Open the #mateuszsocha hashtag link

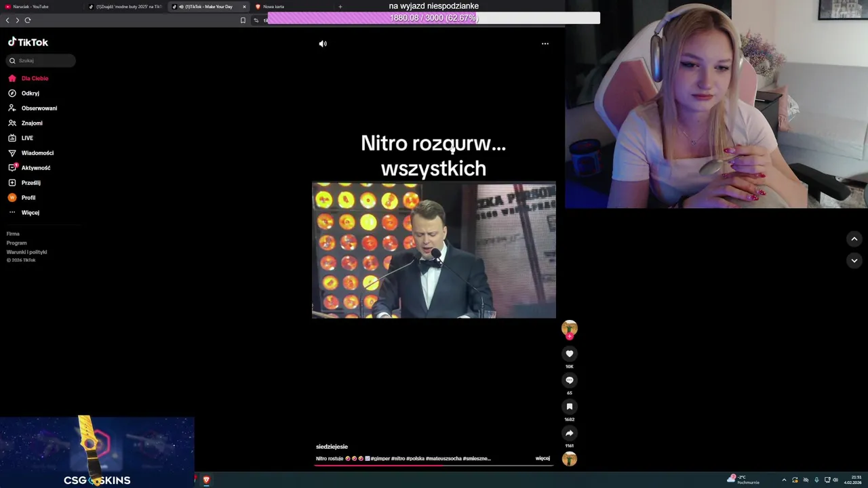(443, 459)
